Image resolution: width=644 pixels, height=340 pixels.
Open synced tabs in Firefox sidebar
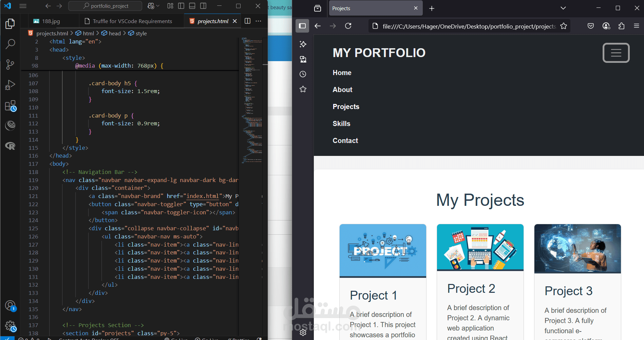[303, 59]
